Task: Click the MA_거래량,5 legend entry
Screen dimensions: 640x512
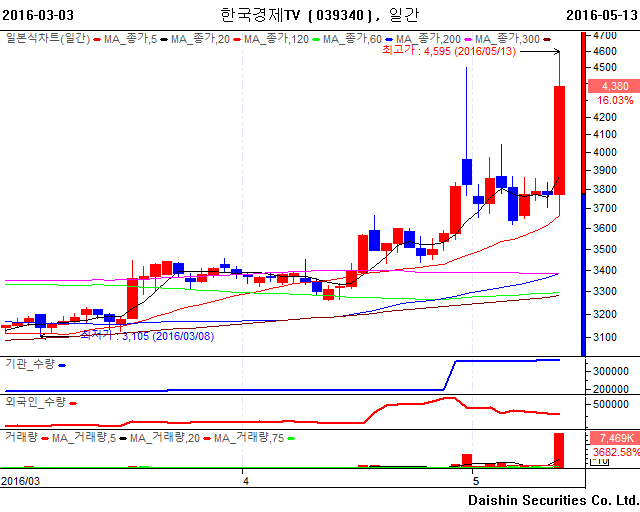Action: [84, 438]
